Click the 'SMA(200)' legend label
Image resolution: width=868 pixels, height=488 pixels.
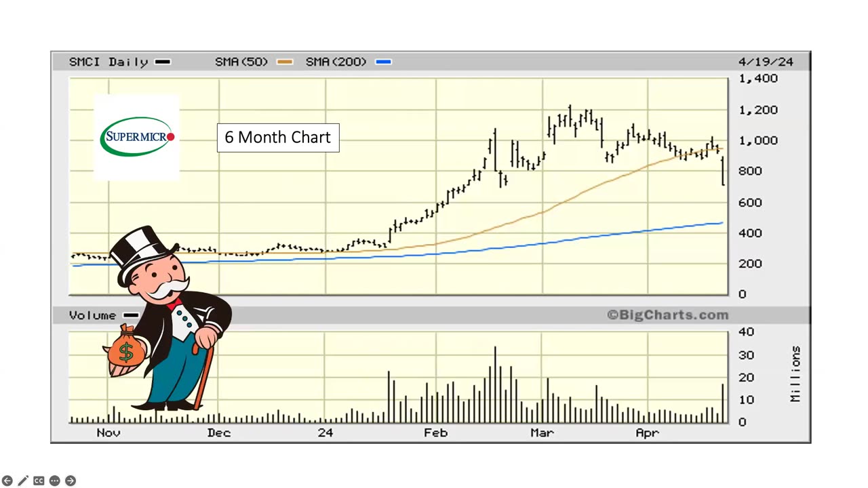tap(338, 62)
